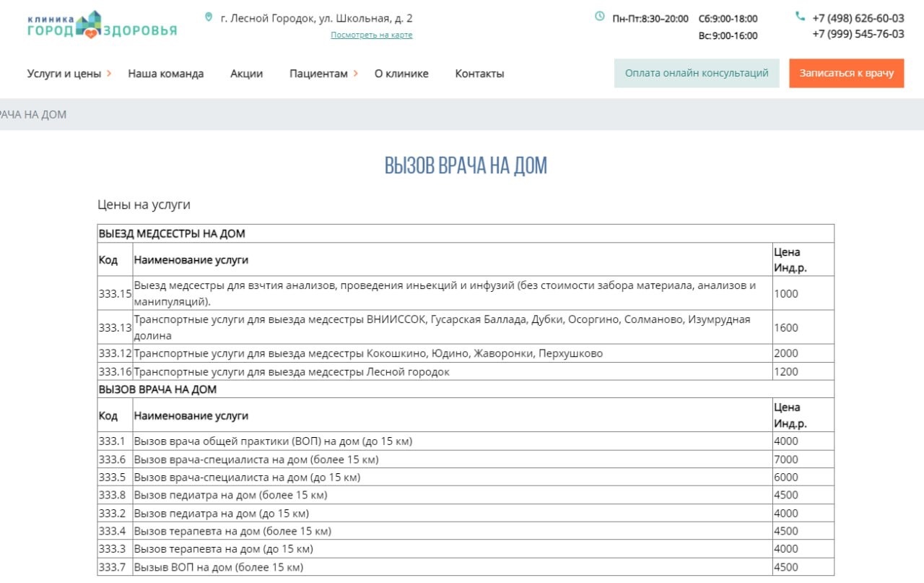Select code cell 333.13
Screen dimensions: 924x583
[x=115, y=327]
